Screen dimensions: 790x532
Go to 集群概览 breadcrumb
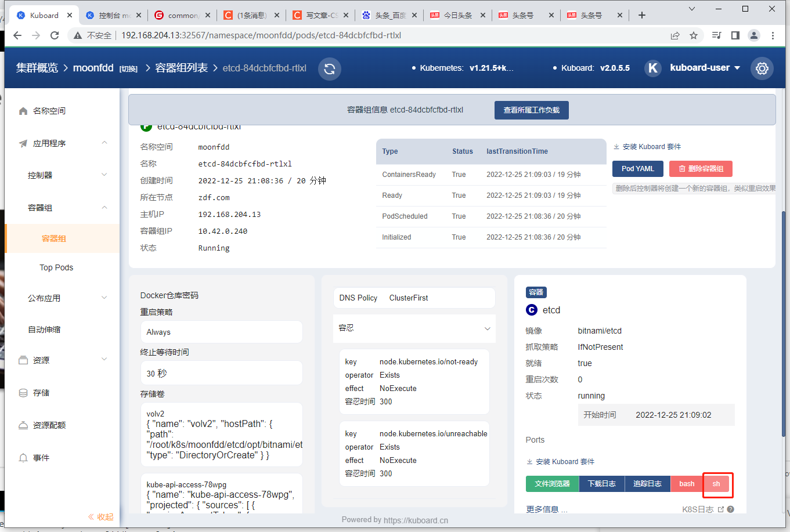tap(37, 68)
